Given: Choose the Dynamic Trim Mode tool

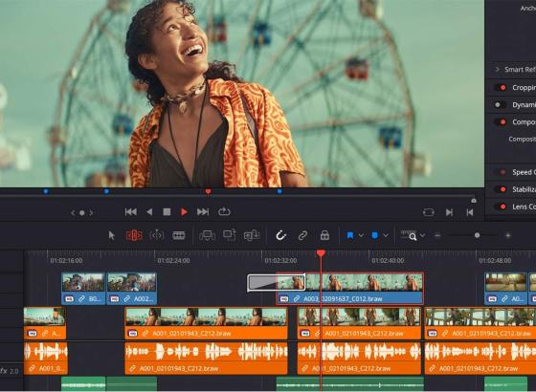Looking at the screenshot, I should (x=157, y=235).
